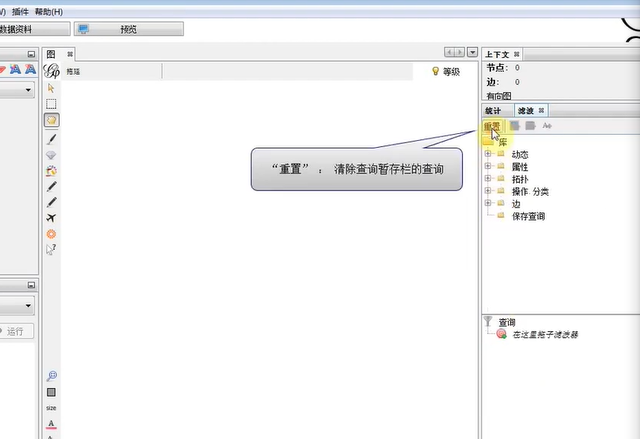Screen dimensions: 640x439
Task: Select the node pencil tool
Action: click(x=51, y=186)
